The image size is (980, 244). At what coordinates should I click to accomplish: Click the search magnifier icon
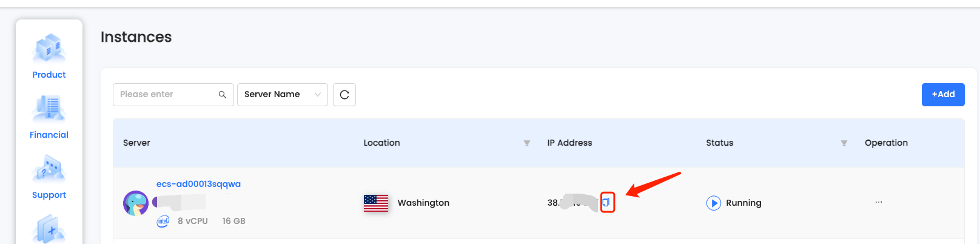[223, 95]
